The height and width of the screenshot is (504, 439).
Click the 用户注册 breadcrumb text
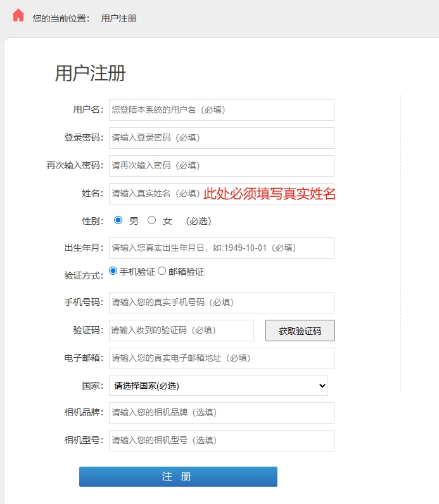118,18
